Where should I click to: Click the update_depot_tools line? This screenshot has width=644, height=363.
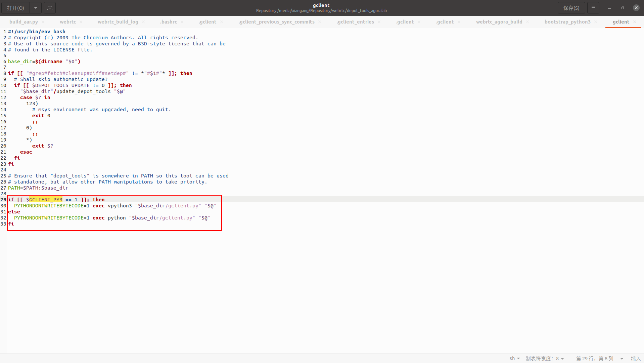73,91
